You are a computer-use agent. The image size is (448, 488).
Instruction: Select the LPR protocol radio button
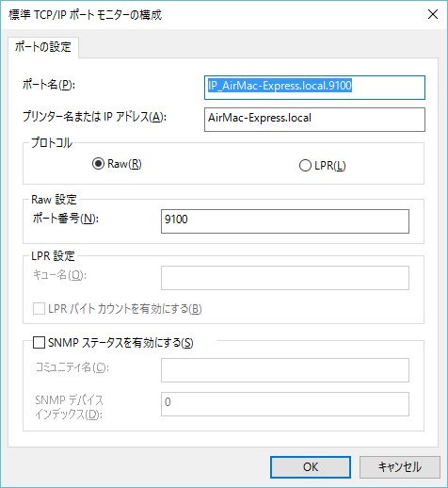pyautogui.click(x=305, y=166)
